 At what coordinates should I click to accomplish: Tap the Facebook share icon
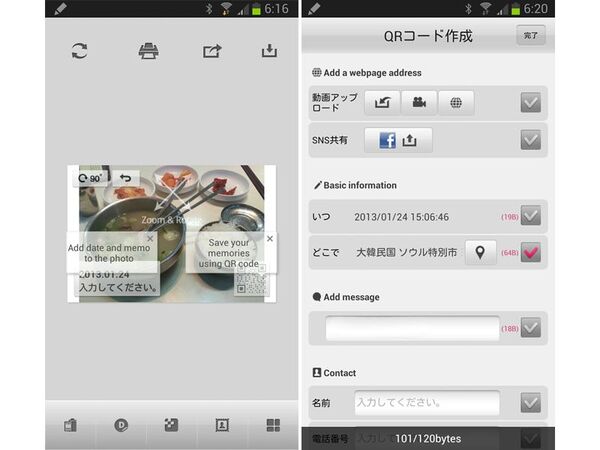coord(387,140)
